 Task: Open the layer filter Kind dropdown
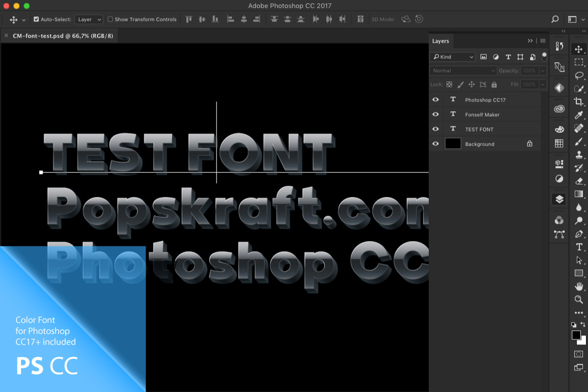pyautogui.click(x=452, y=57)
